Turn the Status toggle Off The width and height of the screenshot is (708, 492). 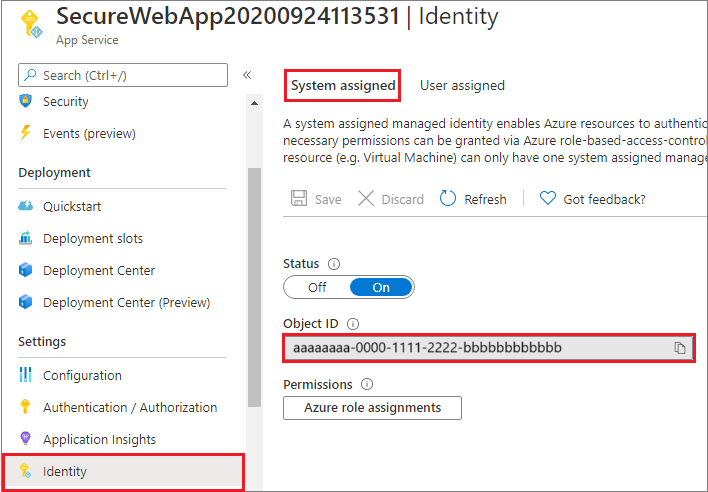[317, 287]
